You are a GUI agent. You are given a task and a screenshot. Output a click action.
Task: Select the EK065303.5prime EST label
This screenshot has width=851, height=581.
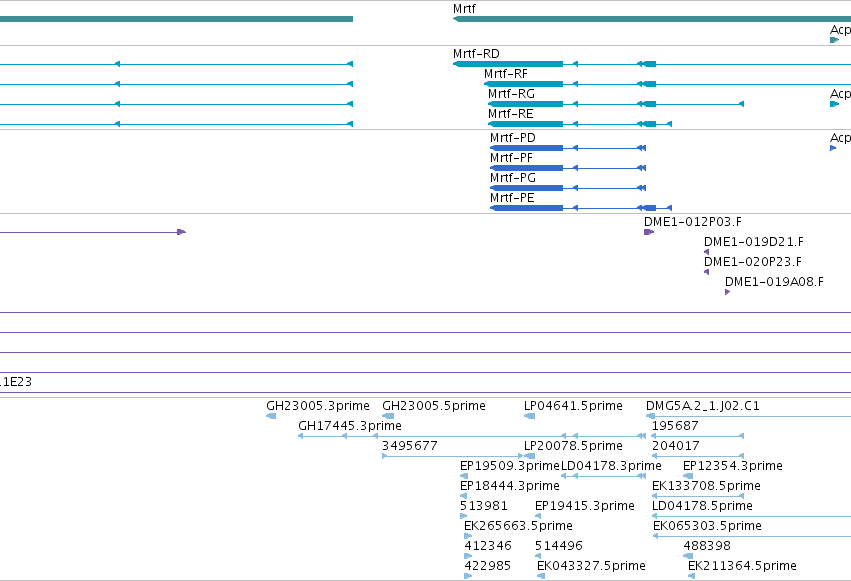707,526
